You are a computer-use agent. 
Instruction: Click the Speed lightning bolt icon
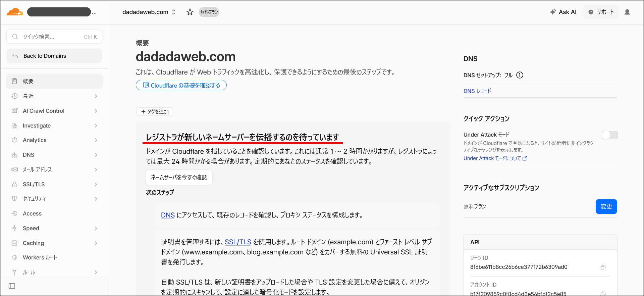14,228
